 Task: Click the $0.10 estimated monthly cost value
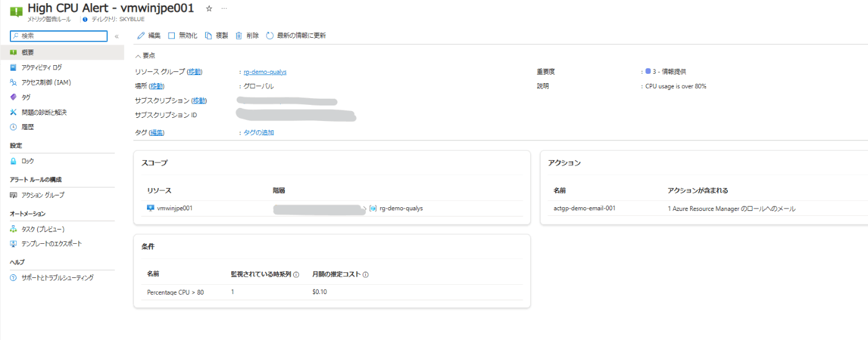click(x=319, y=292)
